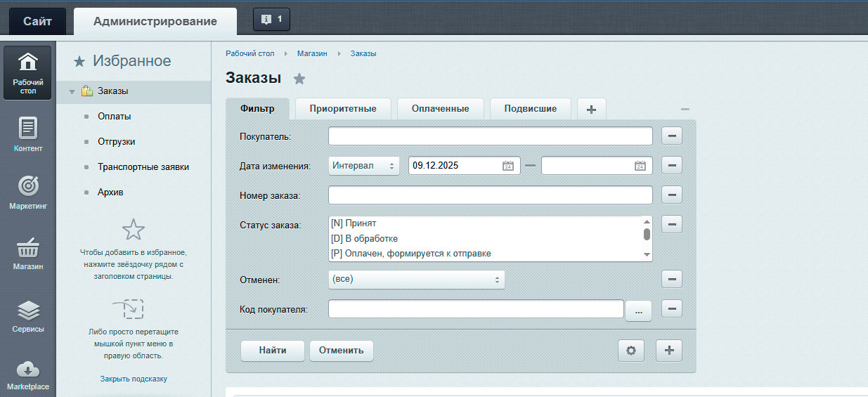Remove the Покупатель filter field
This screenshot has width=868, height=397.
click(x=671, y=136)
